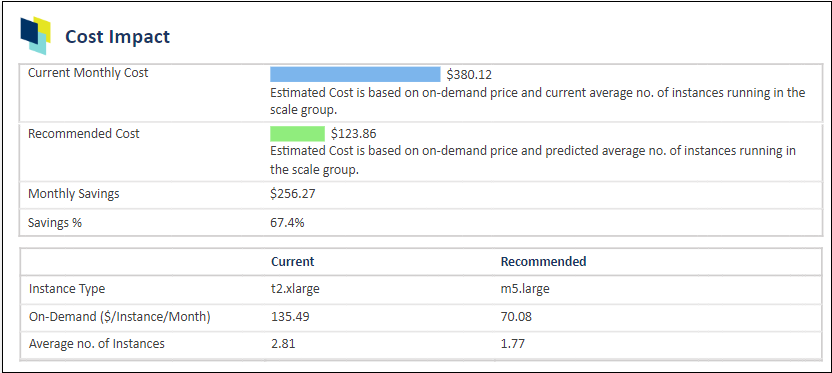Click the $123.86 recommended cost value

pos(353,134)
